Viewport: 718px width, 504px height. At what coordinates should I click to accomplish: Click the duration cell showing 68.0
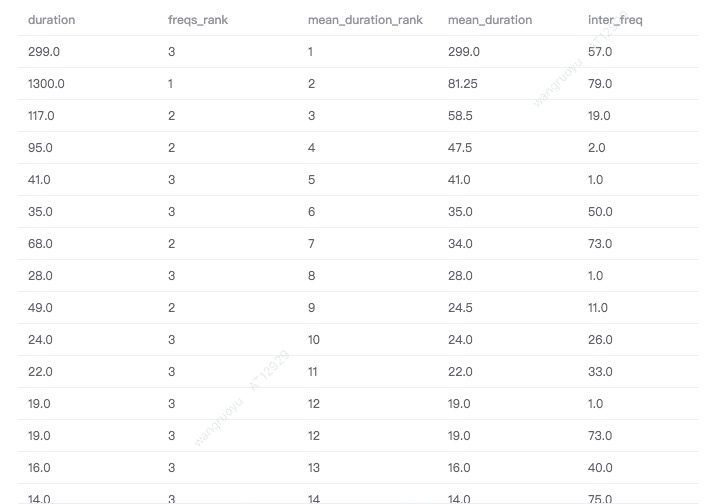pos(40,244)
